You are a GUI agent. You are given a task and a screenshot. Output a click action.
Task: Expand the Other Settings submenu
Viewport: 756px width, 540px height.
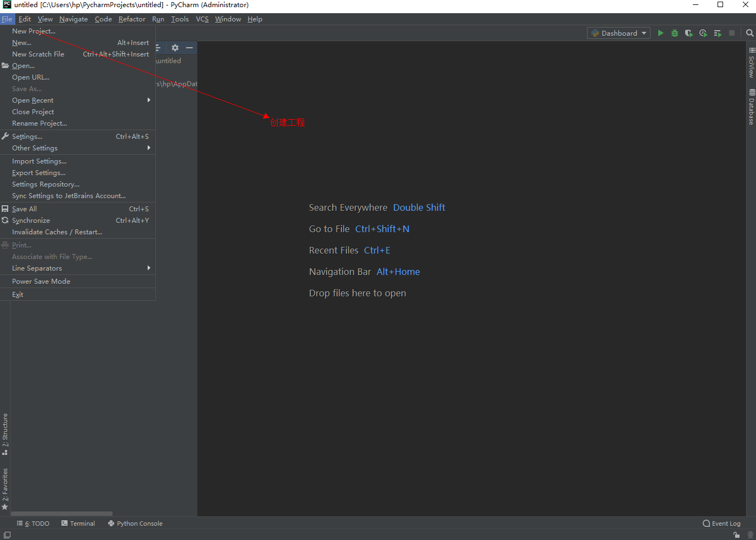coord(78,148)
